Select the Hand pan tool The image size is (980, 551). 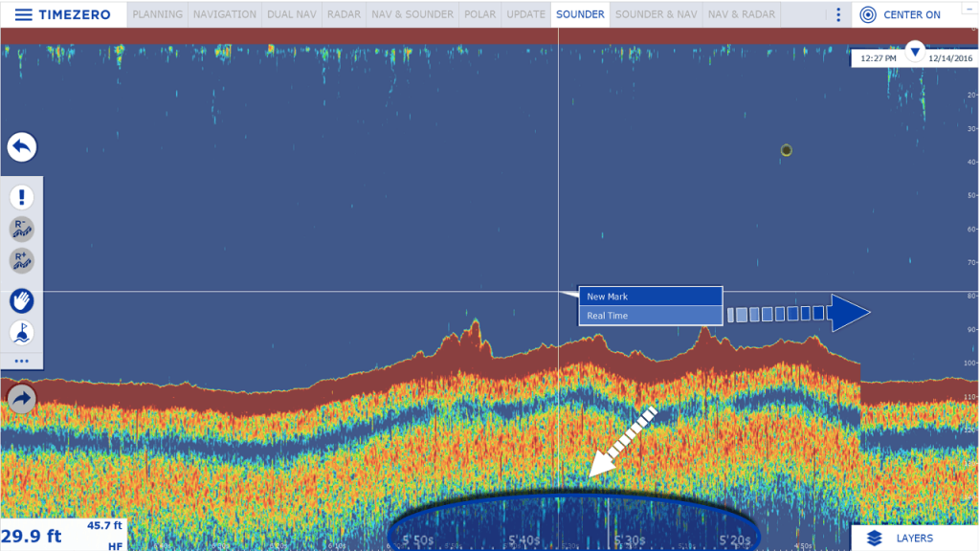(x=21, y=300)
